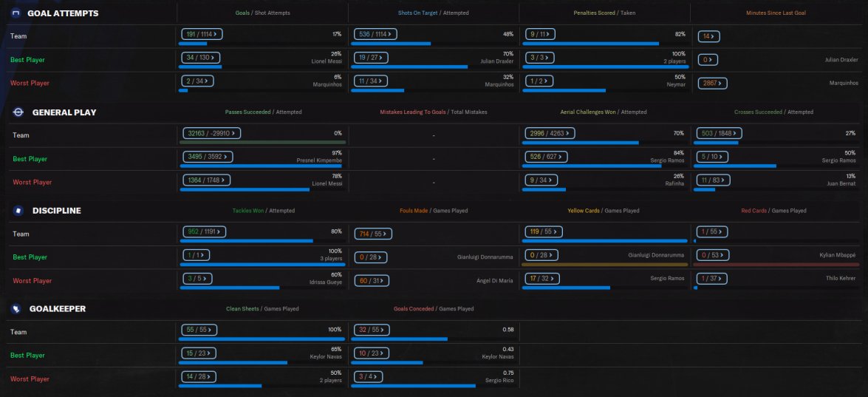This screenshot has height=397, width=868.
Task: Expand team minutes since last goal 14
Action: click(x=709, y=36)
